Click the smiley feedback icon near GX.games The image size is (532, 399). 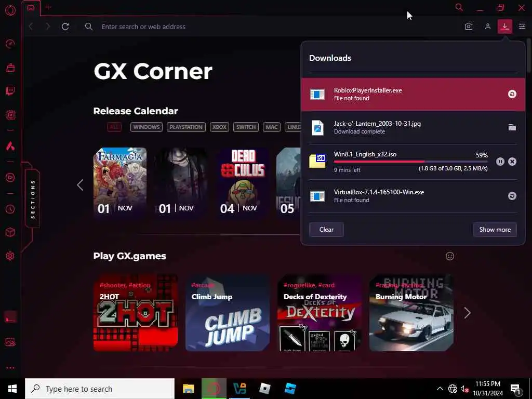coord(450,256)
